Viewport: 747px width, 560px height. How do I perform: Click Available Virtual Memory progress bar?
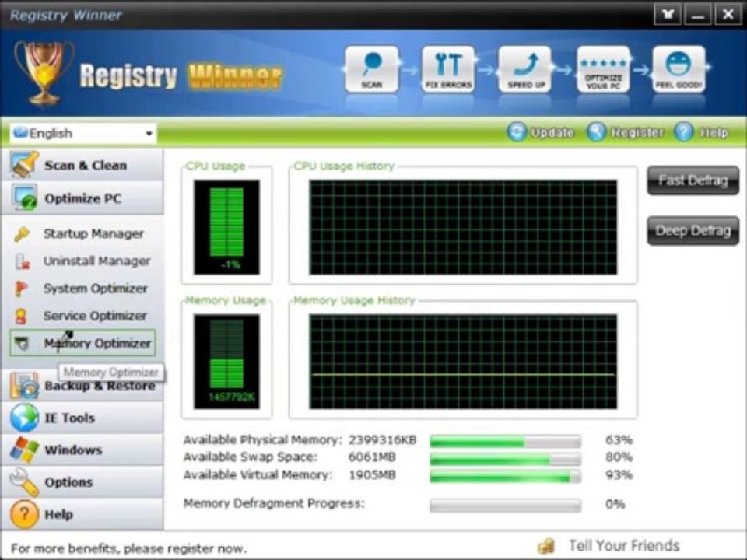[506, 476]
